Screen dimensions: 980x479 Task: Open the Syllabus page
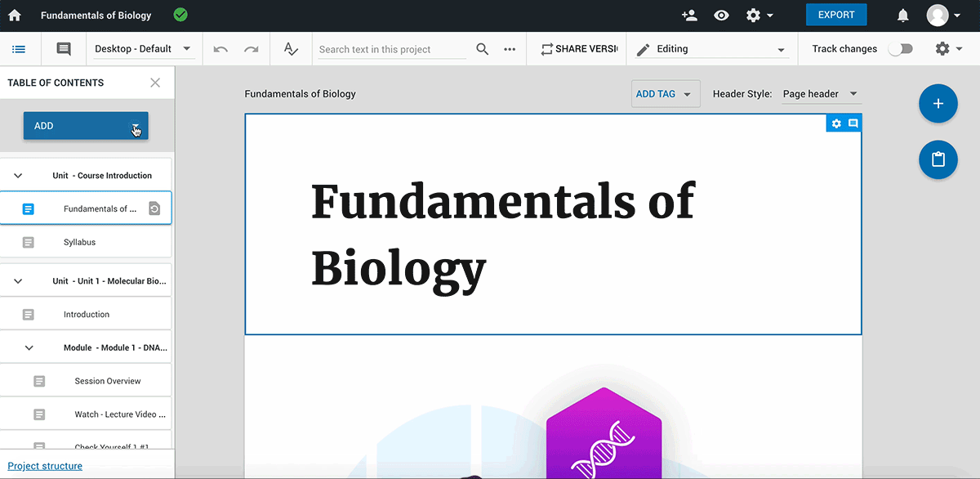tap(86, 242)
